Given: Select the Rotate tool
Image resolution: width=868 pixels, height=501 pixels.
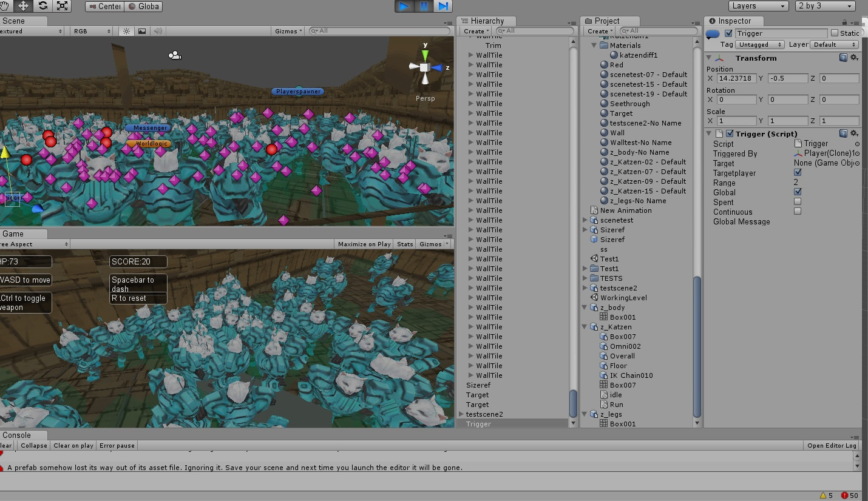Looking at the screenshot, I should [42, 6].
